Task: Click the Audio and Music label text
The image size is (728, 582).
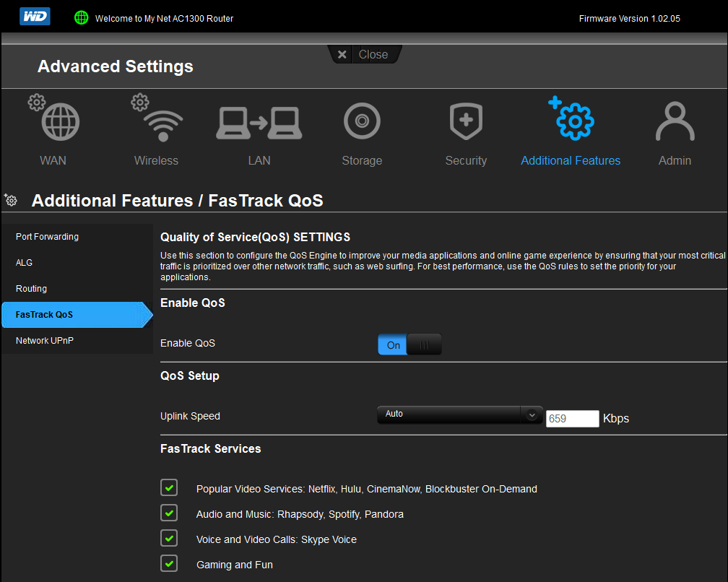Action: pyautogui.click(x=300, y=514)
